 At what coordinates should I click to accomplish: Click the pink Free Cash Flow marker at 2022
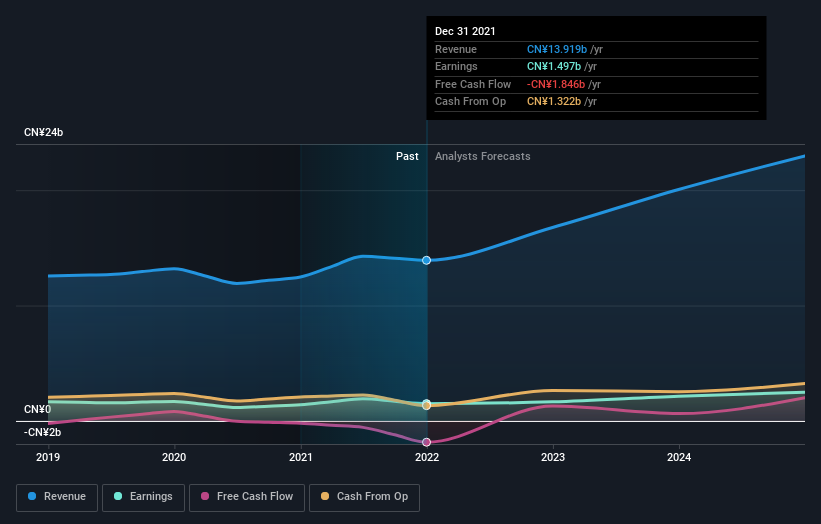tap(427, 442)
